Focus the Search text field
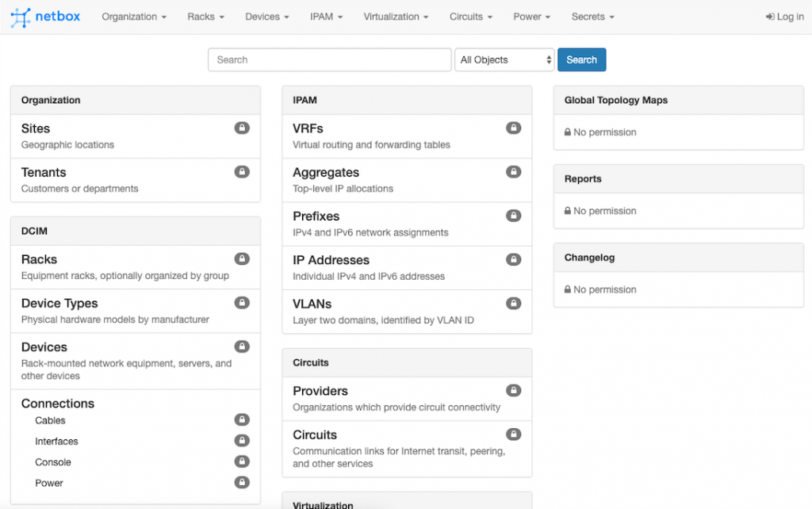 pos(329,60)
